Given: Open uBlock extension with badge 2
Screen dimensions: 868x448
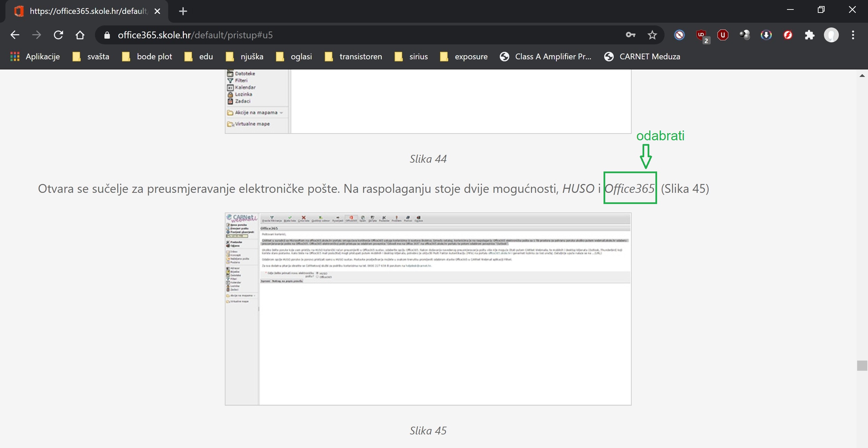Looking at the screenshot, I should coord(702,36).
